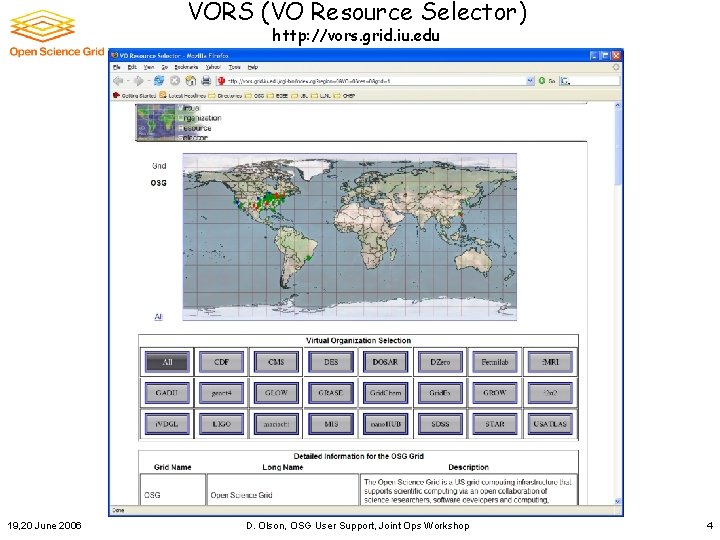
Task: Select the nanoHUB virtual organization
Action: tap(385, 424)
